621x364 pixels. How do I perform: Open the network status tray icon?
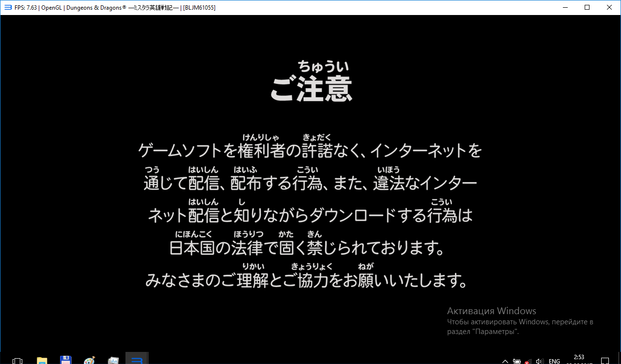[528, 361]
